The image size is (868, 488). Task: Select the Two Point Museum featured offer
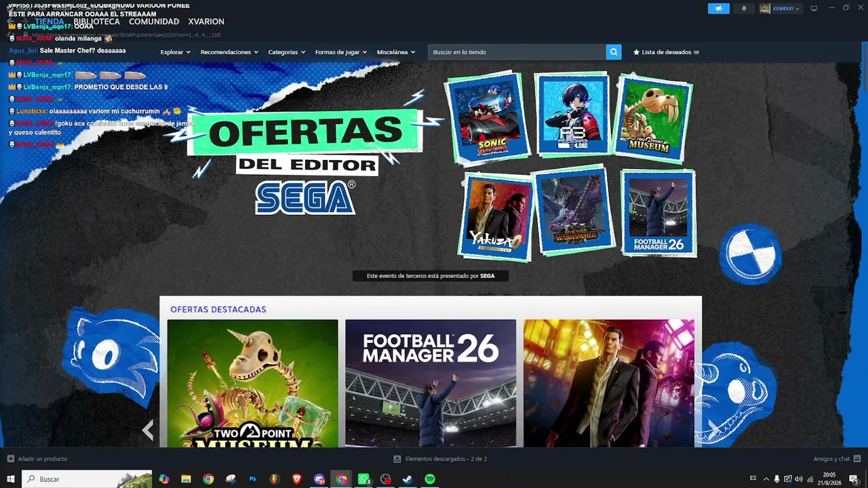pyautogui.click(x=252, y=383)
